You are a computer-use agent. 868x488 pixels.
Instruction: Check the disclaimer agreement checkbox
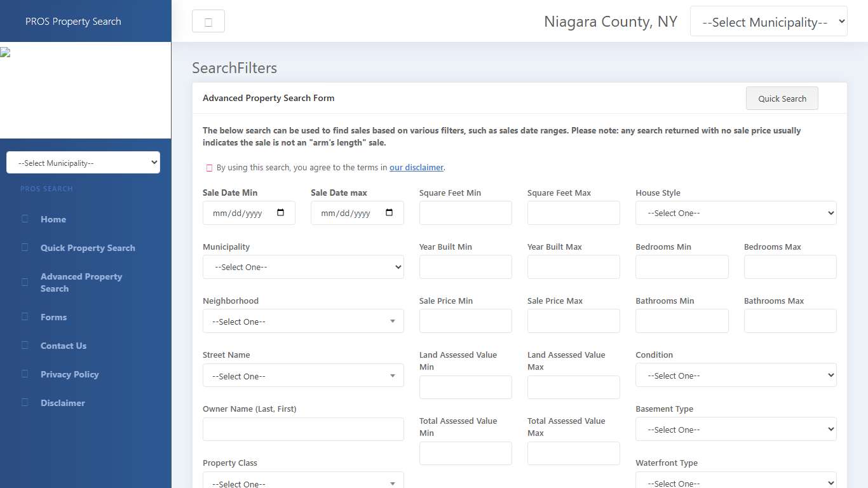[208, 167]
